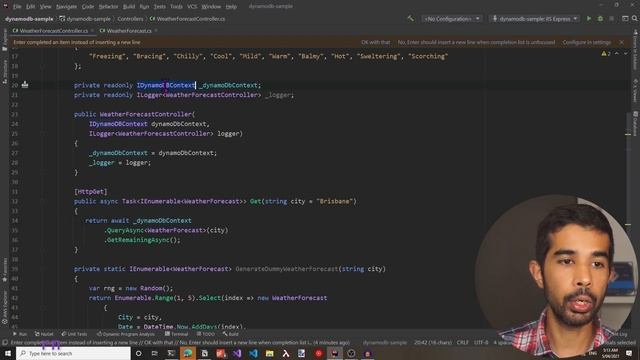Open the Unit Tests tool window button
Viewport: 640px width, 360px height.
[x=74, y=334]
